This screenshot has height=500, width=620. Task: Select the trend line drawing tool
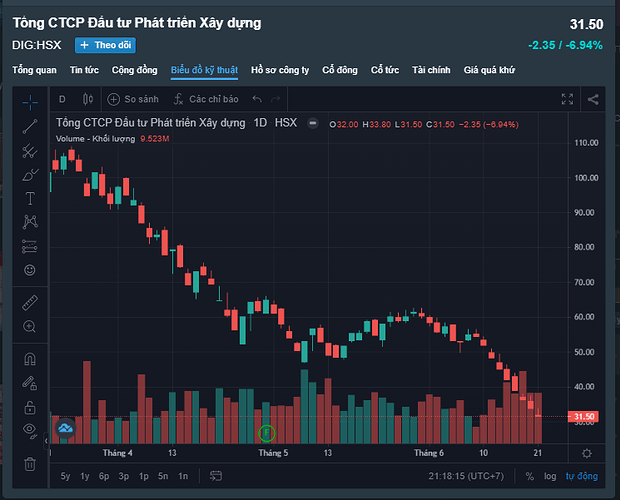[x=30, y=125]
